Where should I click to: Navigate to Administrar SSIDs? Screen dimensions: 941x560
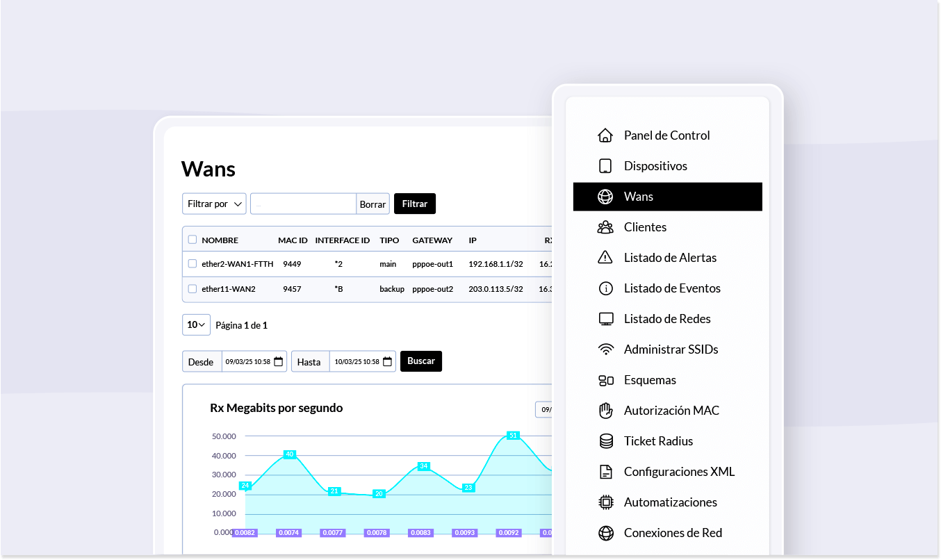(x=667, y=349)
